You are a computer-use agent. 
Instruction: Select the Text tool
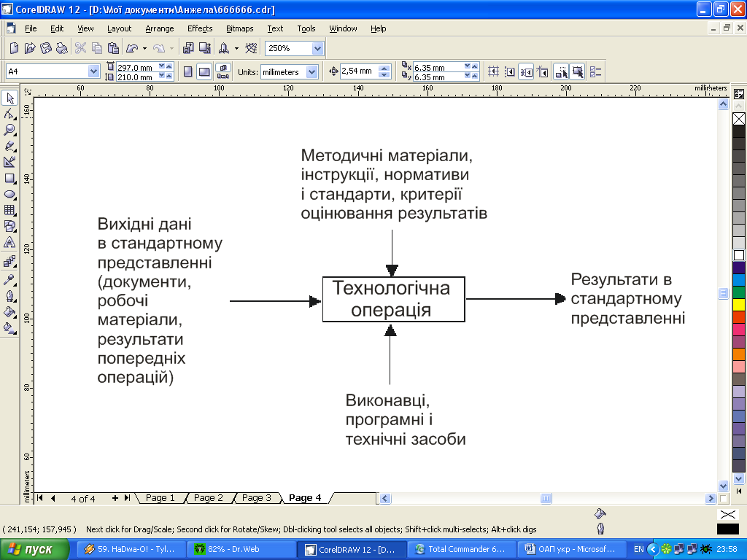(x=9, y=242)
